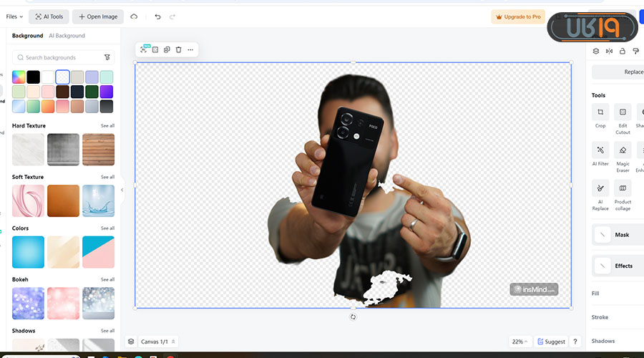Select the Background tab
This screenshot has height=358, width=644.
27,36
